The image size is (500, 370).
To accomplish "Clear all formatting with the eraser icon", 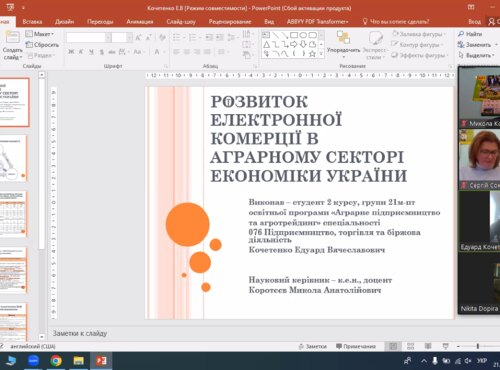I will point(162,38).
